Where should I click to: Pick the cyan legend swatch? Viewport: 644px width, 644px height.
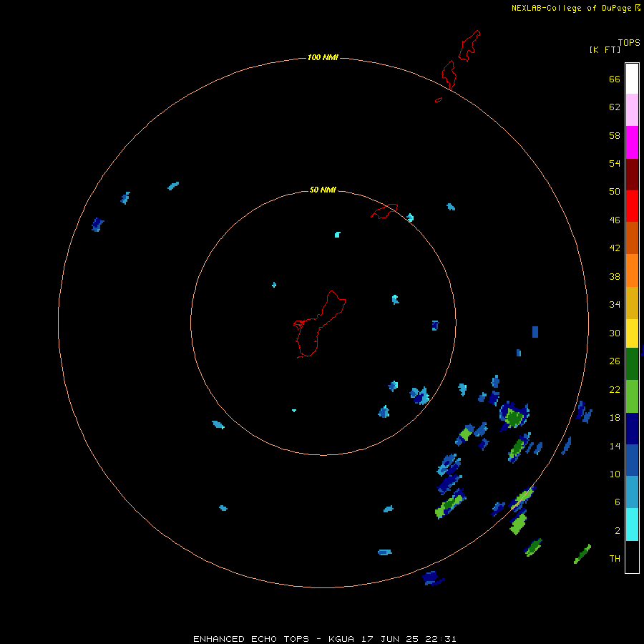(x=632, y=525)
